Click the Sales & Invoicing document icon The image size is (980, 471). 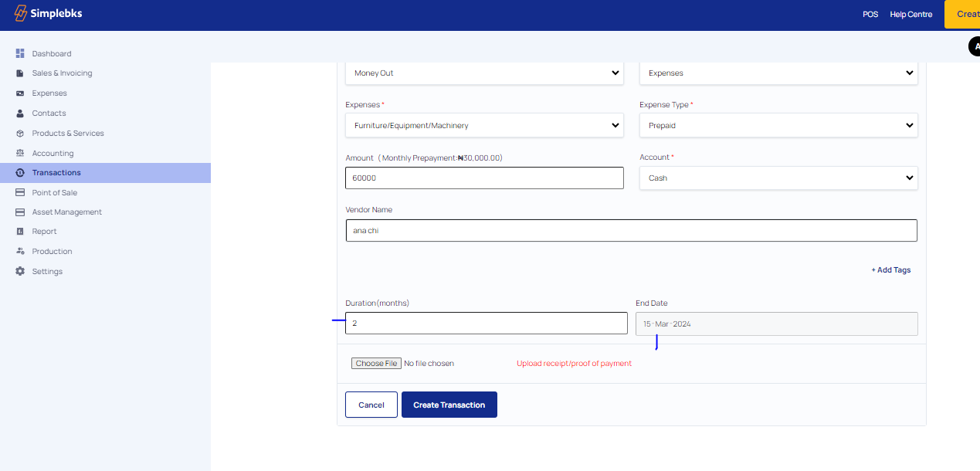click(x=20, y=73)
